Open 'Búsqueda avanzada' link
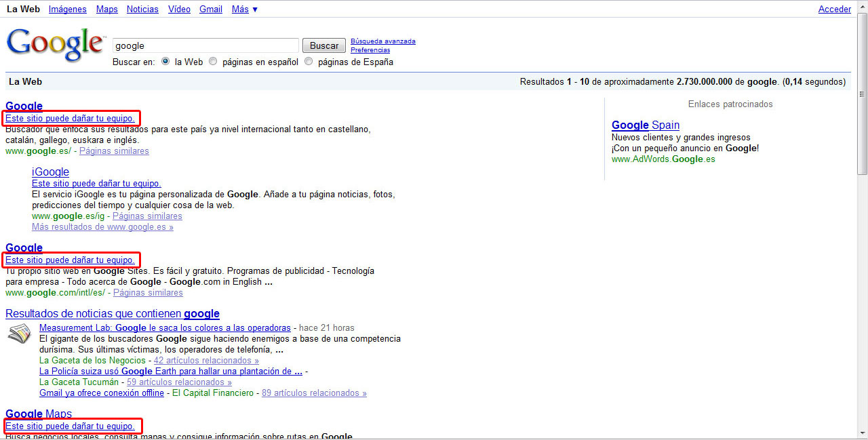The width and height of the screenshot is (868, 440). [383, 41]
